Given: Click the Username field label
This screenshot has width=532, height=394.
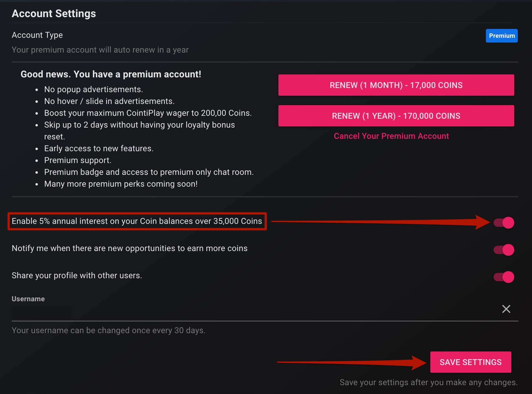Looking at the screenshot, I should click(x=28, y=299).
